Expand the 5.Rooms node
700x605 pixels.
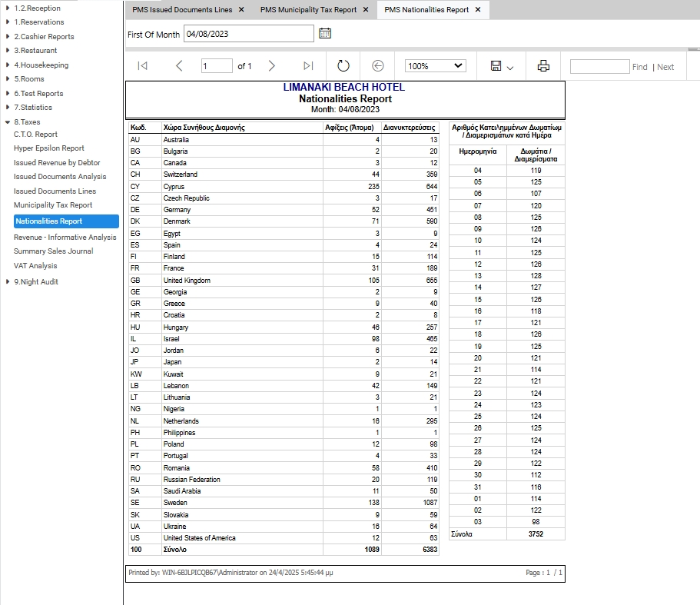pos(8,79)
